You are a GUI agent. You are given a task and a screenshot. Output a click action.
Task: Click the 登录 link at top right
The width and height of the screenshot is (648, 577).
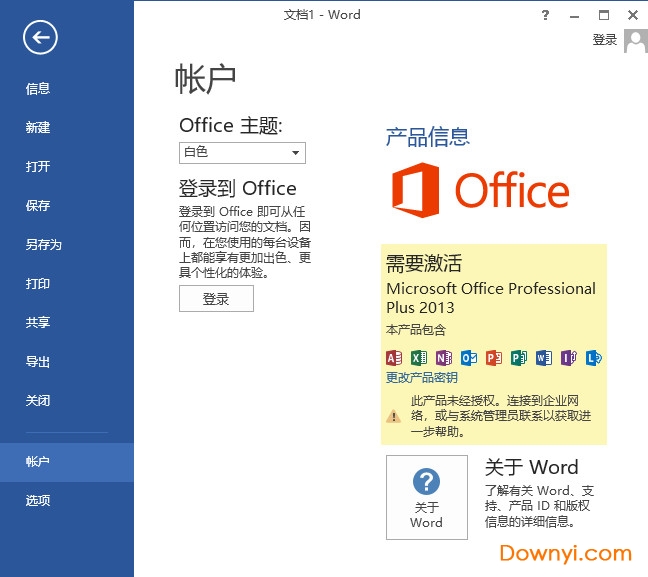coord(604,40)
